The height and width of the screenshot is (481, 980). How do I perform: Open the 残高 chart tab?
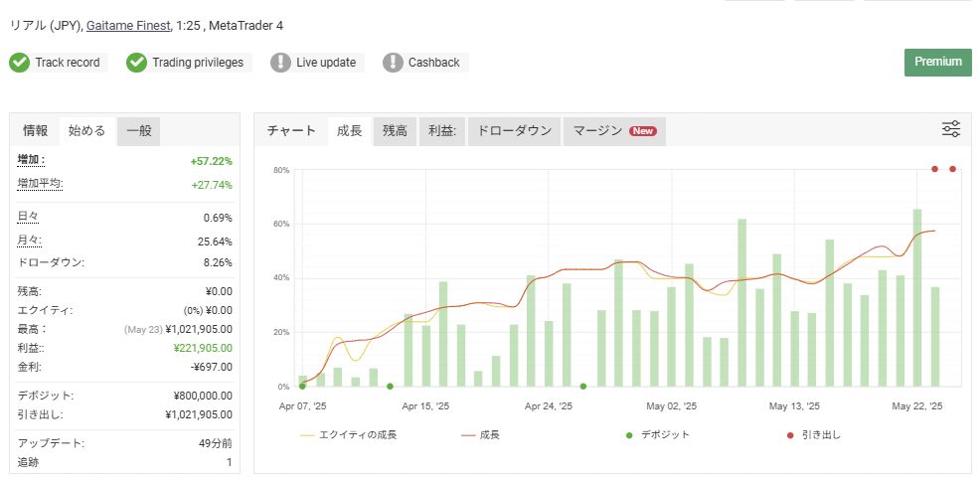pos(395,131)
